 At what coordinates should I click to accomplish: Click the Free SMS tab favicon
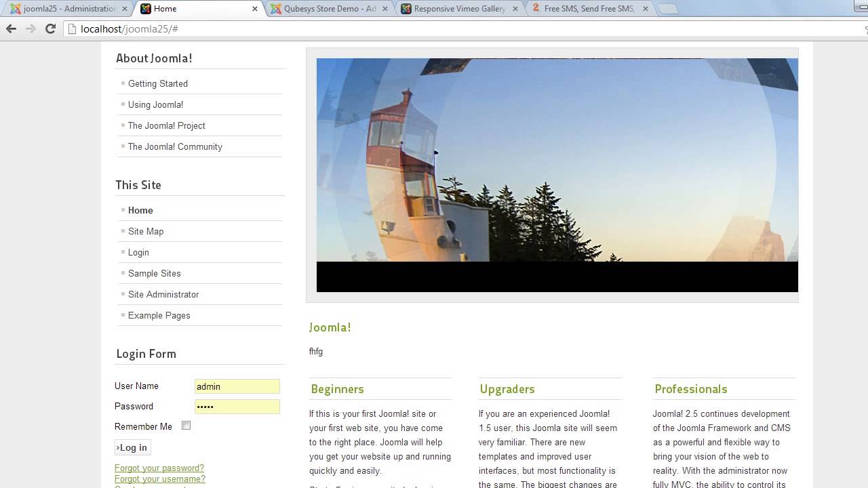click(536, 8)
